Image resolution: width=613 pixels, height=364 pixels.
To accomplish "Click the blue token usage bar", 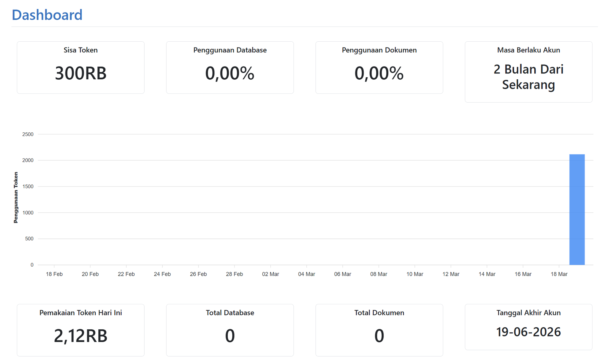I will tap(577, 209).
